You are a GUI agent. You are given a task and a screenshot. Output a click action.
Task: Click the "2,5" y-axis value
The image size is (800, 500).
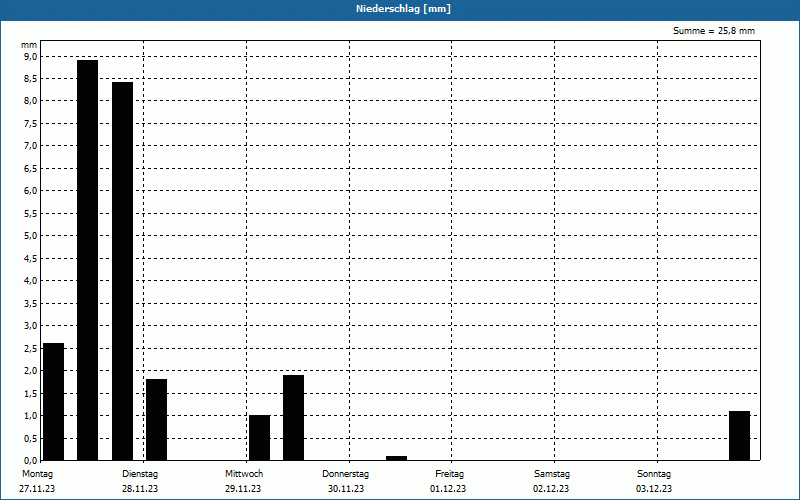tap(31, 348)
